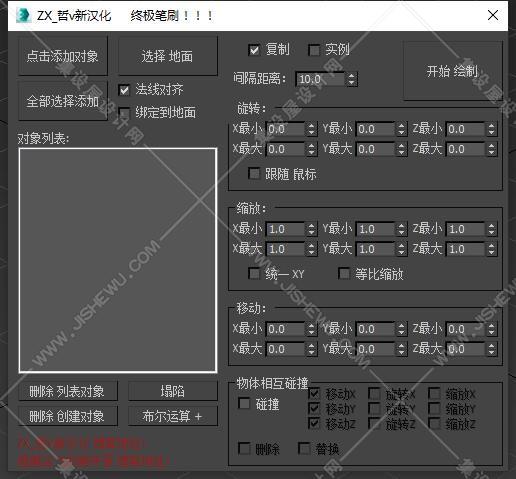Click 删除 列表对象 button

click(x=68, y=391)
